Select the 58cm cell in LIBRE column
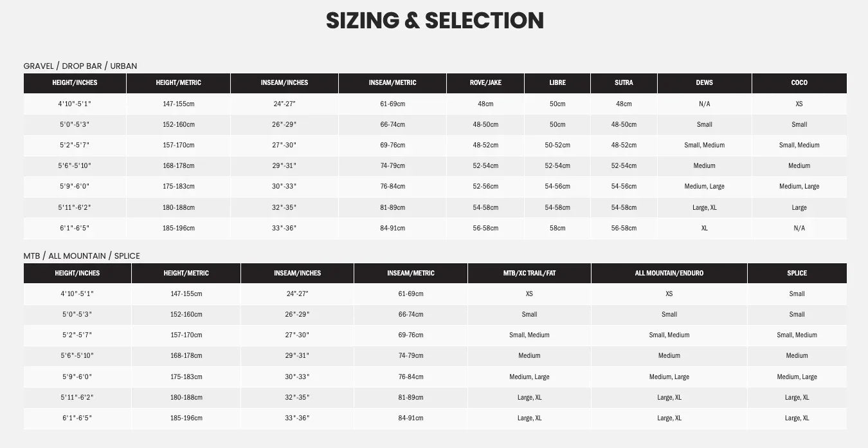This screenshot has height=448, width=868. (557, 228)
